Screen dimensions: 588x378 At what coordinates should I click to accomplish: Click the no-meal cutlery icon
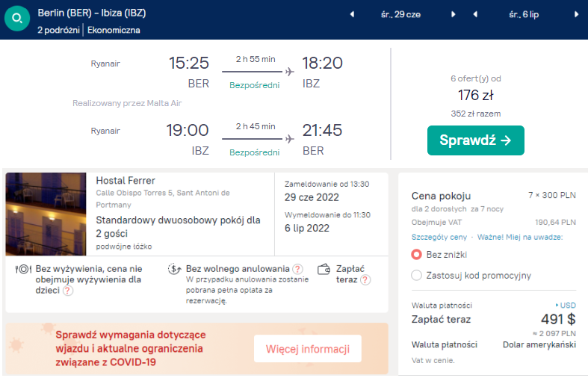pyautogui.click(x=22, y=269)
